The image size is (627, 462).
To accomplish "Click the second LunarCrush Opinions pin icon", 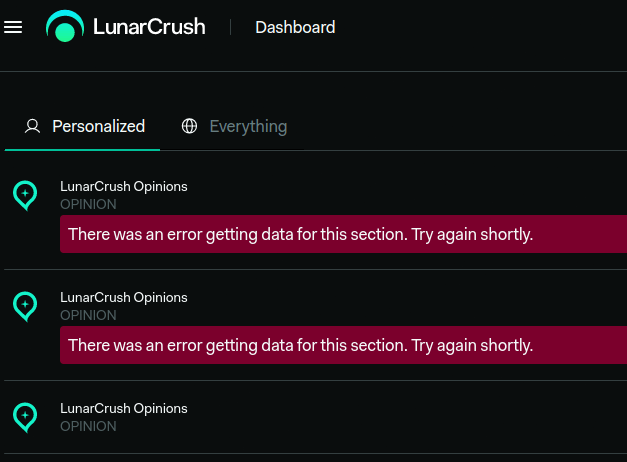I will pos(25,306).
